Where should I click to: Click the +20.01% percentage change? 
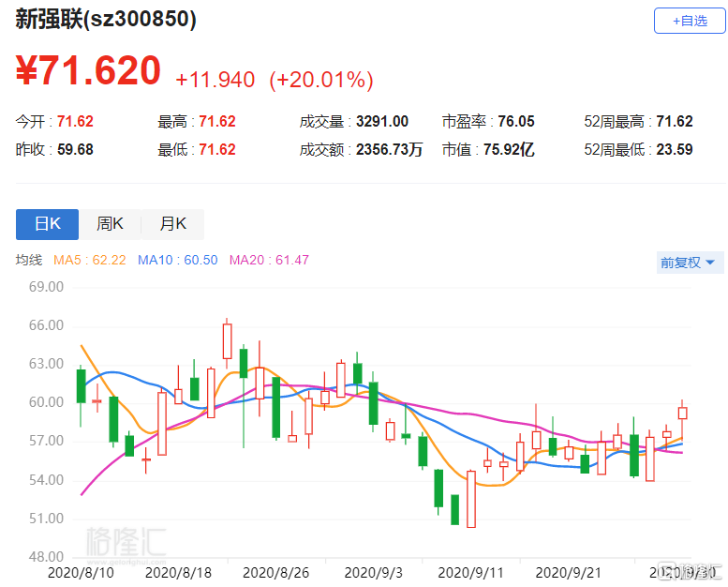[321, 81]
